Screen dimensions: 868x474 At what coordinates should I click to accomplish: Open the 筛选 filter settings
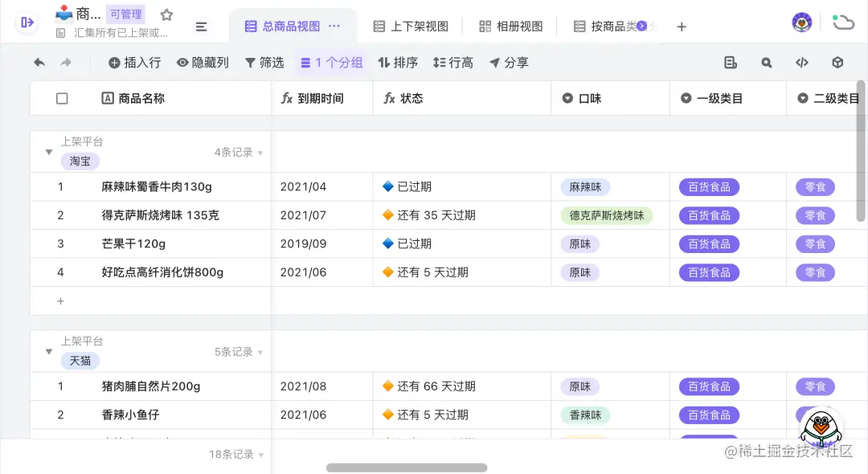[x=264, y=62]
